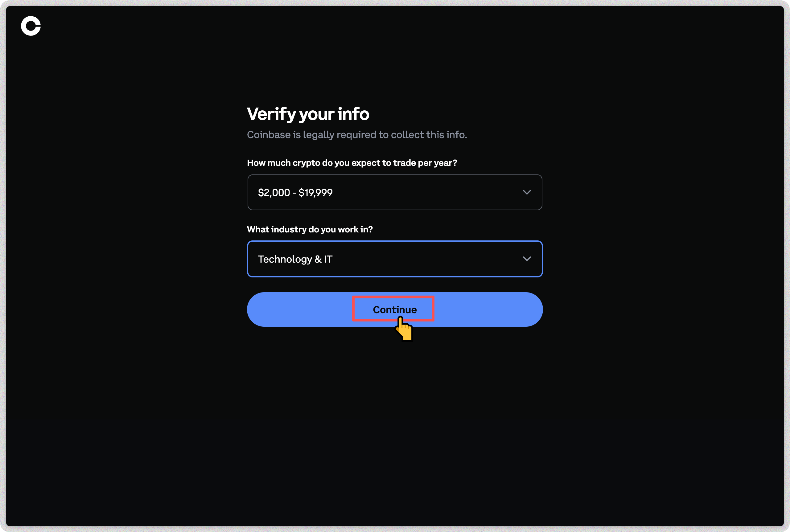Click the "Continue" text label
The image size is (790, 532).
coord(395,309)
